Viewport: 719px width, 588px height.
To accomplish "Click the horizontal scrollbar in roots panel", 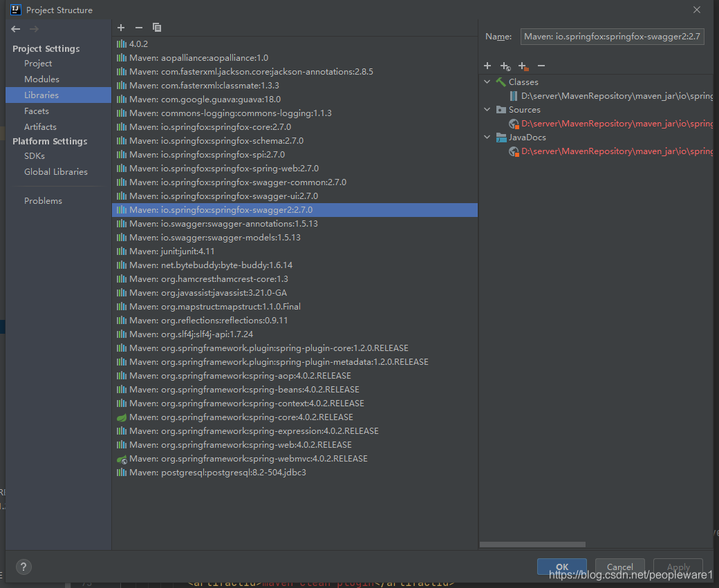I will pos(532,544).
